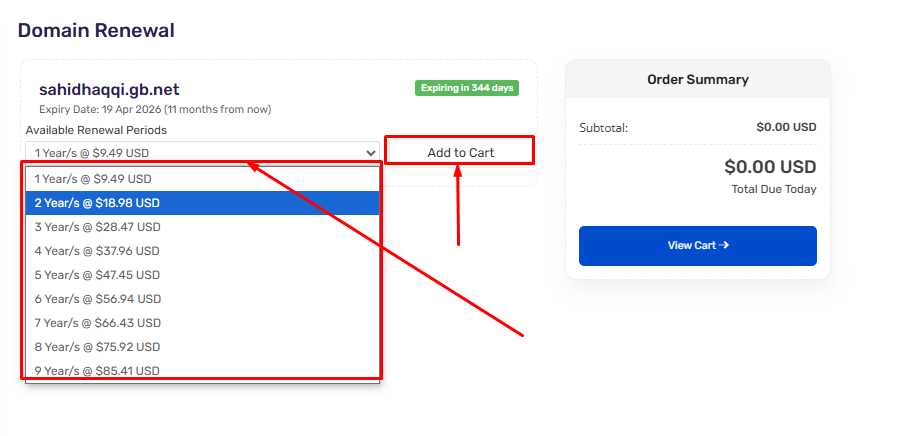Click the $0.00 USD Total Due amount
Viewport: 909px width, 436px height.
tap(770, 167)
